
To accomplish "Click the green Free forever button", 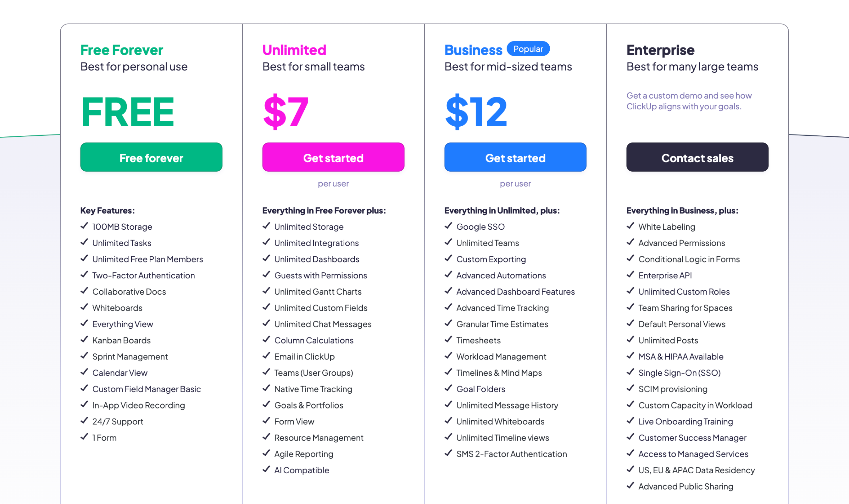I will [x=151, y=157].
